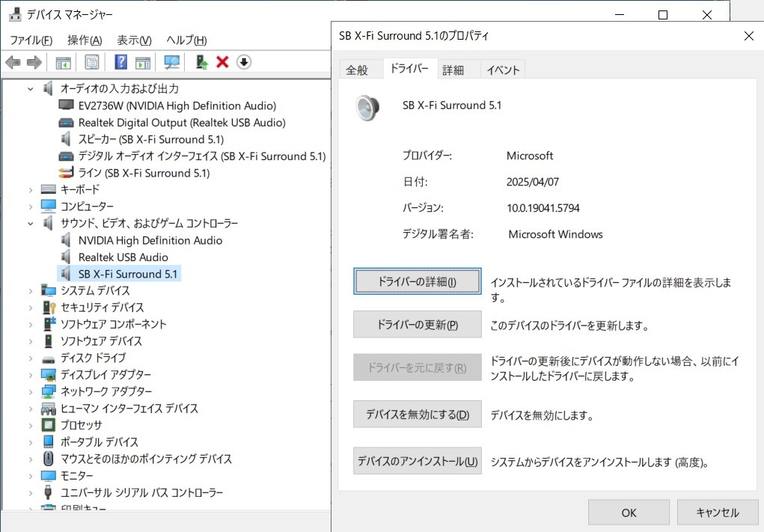
Task: Maximize the デバイス マネージャー window
Action: 663,15
